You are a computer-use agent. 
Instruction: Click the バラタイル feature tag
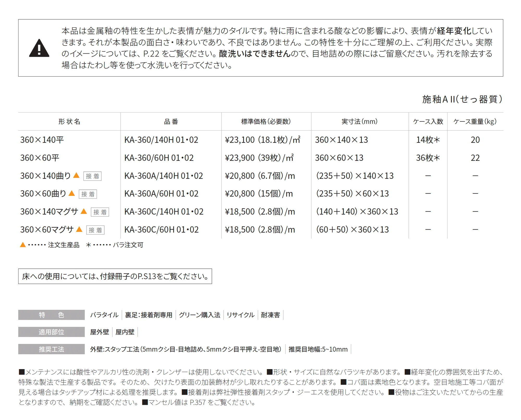[x=104, y=315]
